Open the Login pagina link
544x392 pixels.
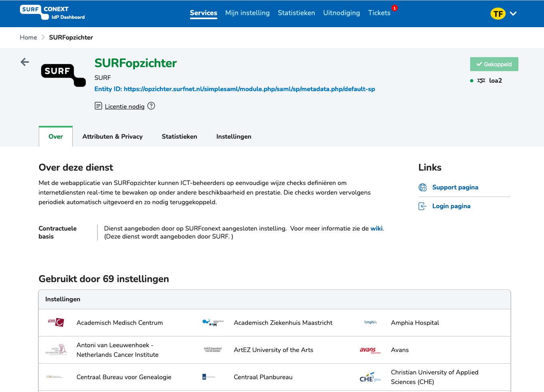[x=451, y=206]
